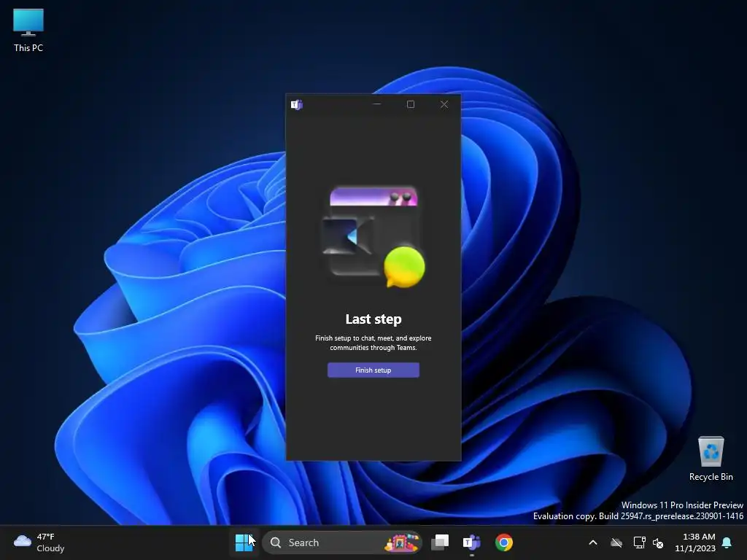
Task: Open the clock showing 1:38 AM
Action: click(695, 542)
